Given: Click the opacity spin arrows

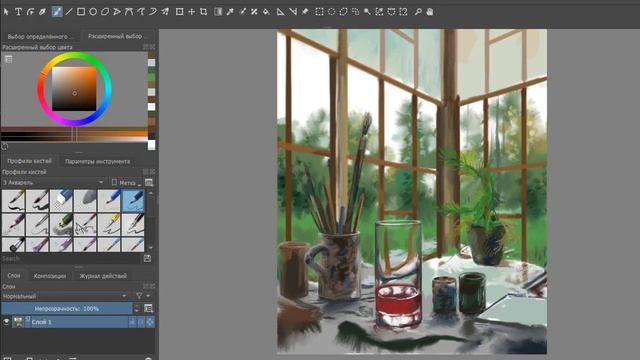Looking at the screenshot, I should tap(137, 309).
